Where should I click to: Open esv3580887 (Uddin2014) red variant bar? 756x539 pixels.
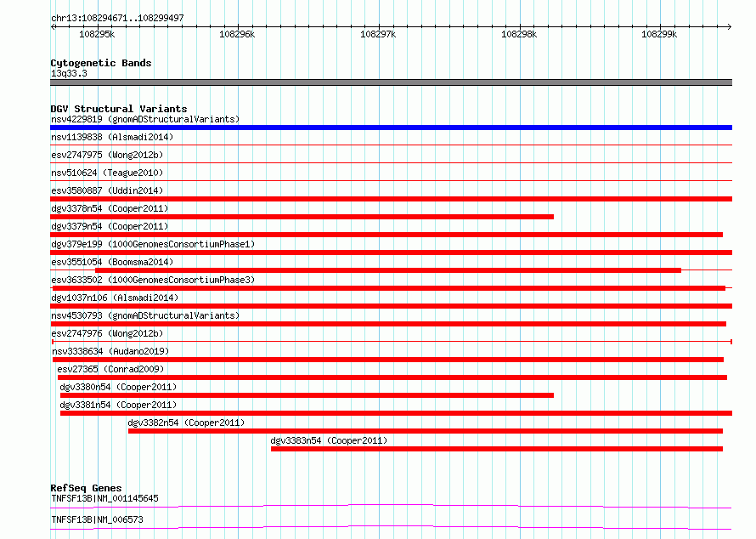(391, 199)
